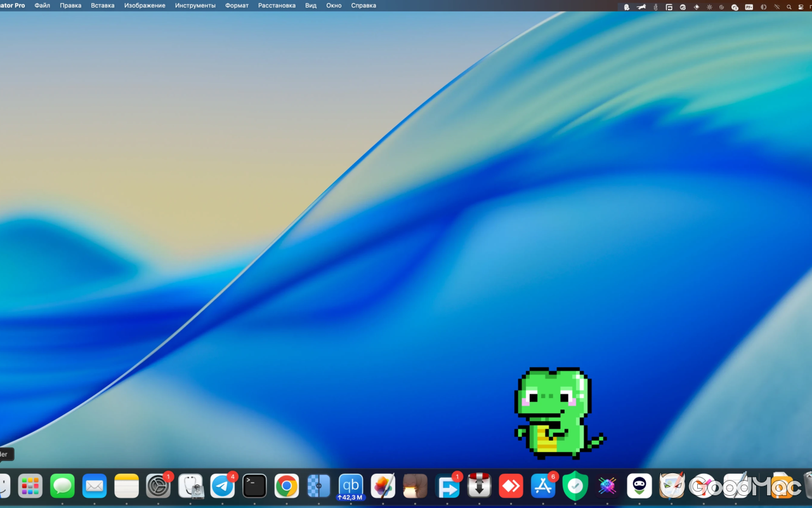
Task: Launch qBittorrent from the dock
Action: click(x=351, y=485)
